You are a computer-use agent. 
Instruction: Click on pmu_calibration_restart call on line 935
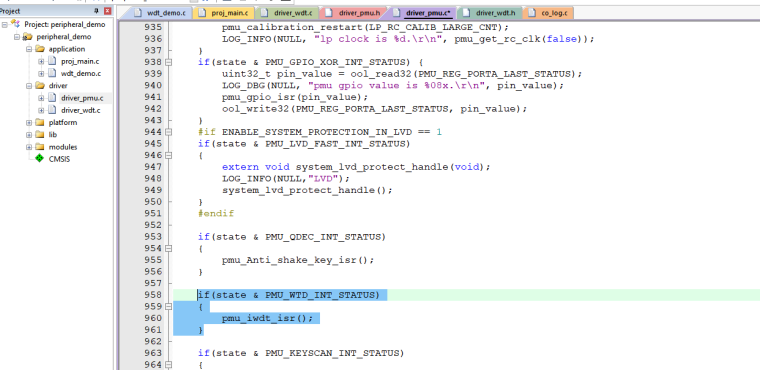(366, 27)
